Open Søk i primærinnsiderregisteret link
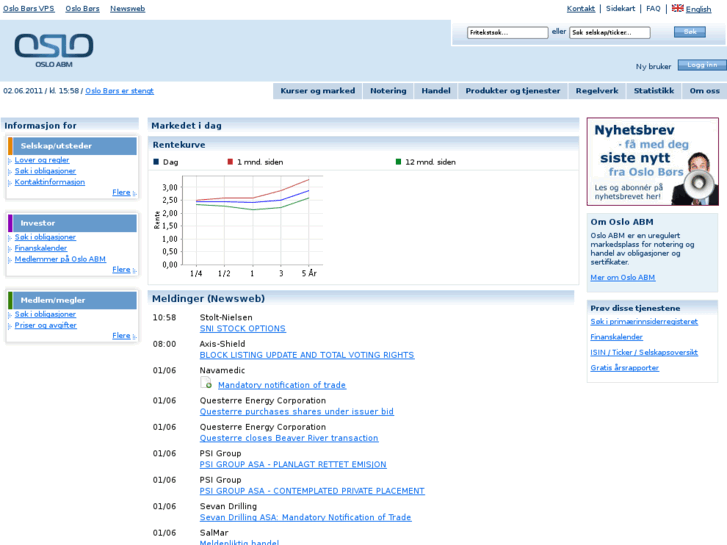This screenshot has height=545, width=727. pyautogui.click(x=644, y=321)
